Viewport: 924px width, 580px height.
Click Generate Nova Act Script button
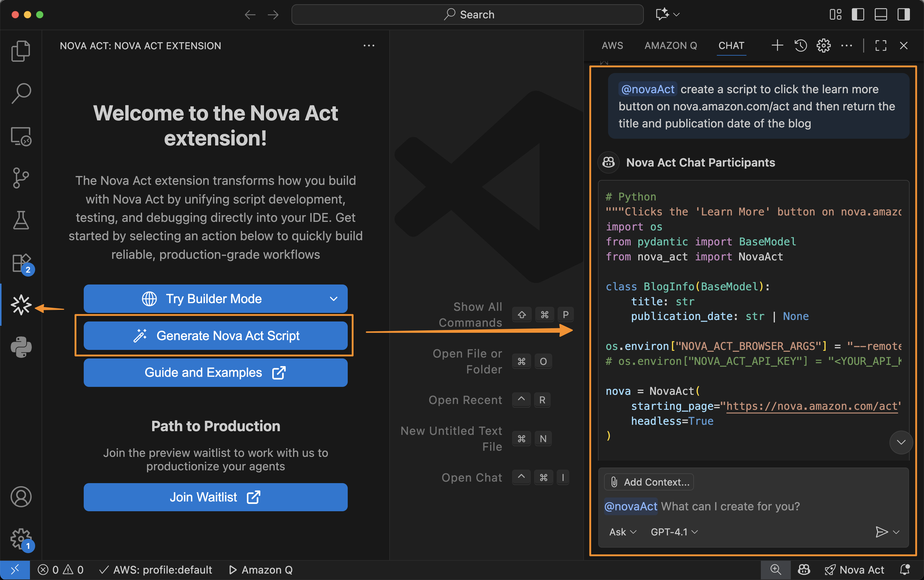click(x=215, y=336)
